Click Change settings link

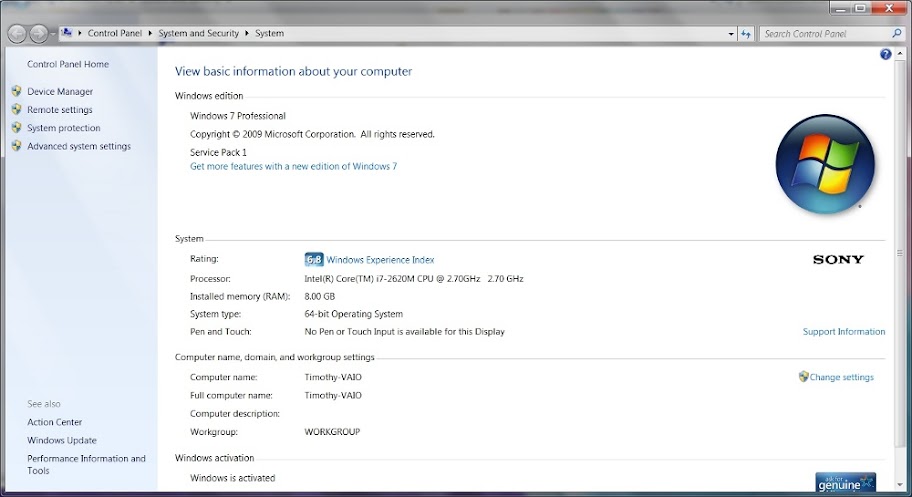point(842,377)
